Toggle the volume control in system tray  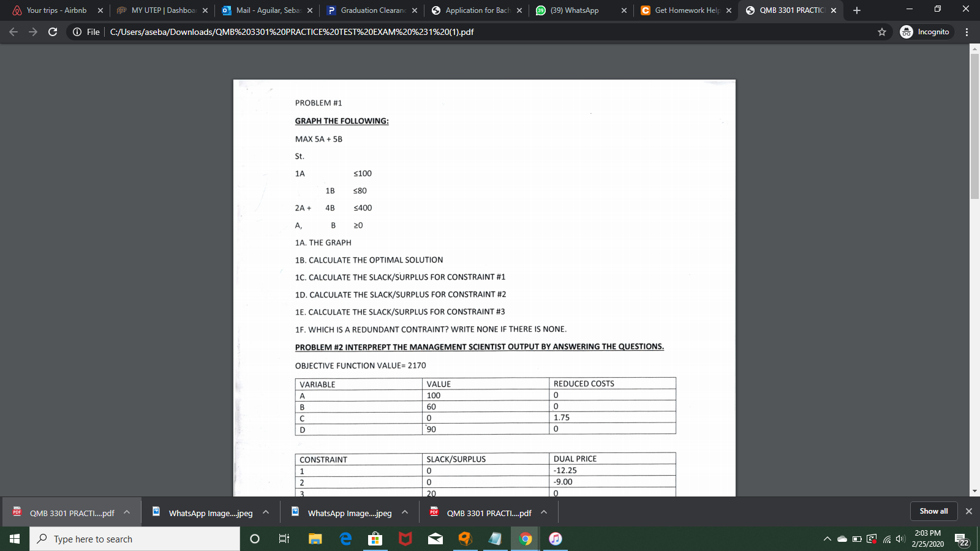tap(900, 539)
